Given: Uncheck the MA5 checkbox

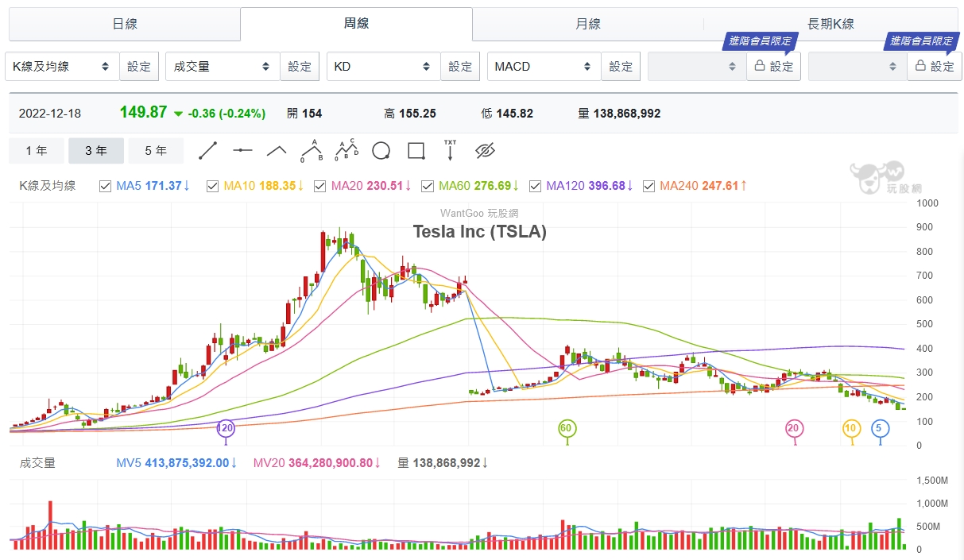Looking at the screenshot, I should [x=105, y=186].
